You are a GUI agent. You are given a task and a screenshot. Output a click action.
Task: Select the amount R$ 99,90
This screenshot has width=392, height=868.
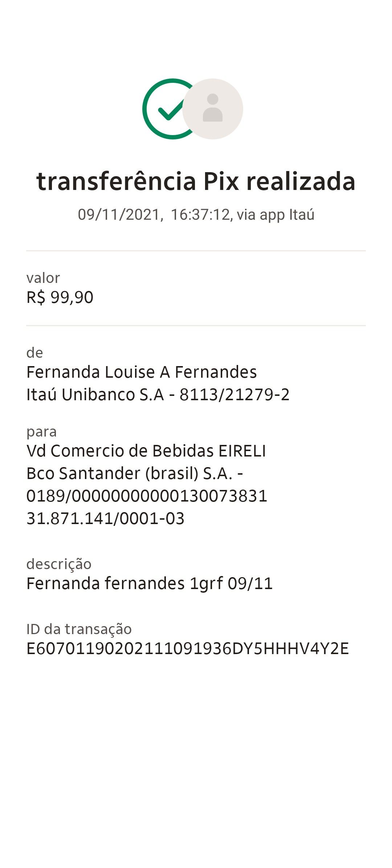click(60, 297)
